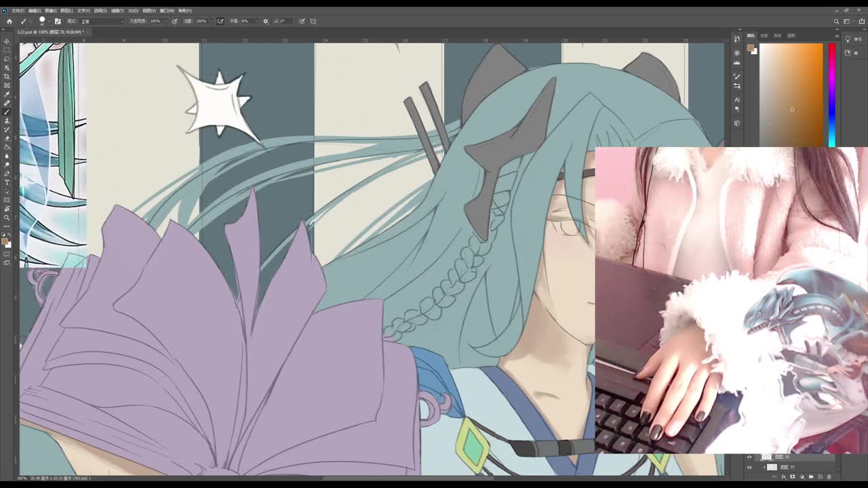The height and width of the screenshot is (488, 868).
Task: Select the Rectangular Marquee tool
Action: 7,49
